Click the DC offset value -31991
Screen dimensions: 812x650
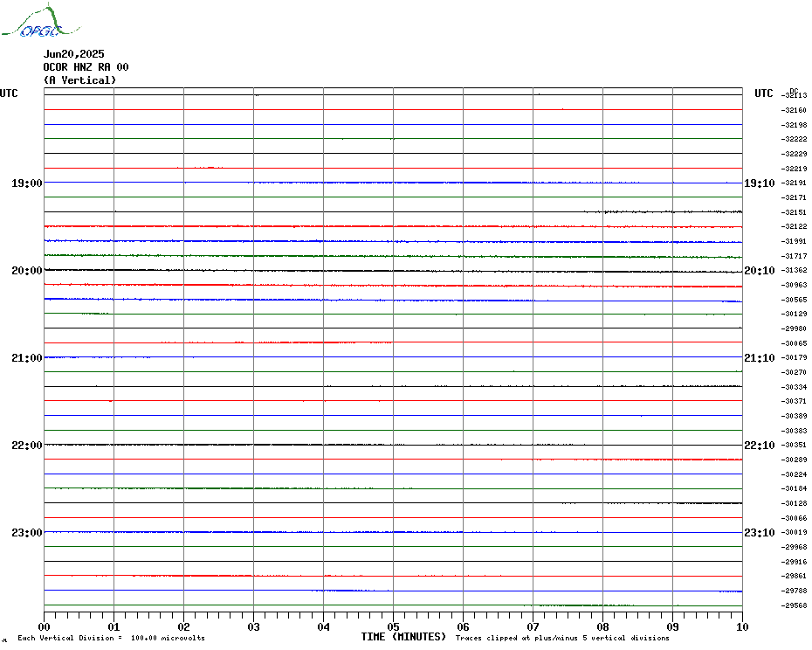click(x=794, y=241)
